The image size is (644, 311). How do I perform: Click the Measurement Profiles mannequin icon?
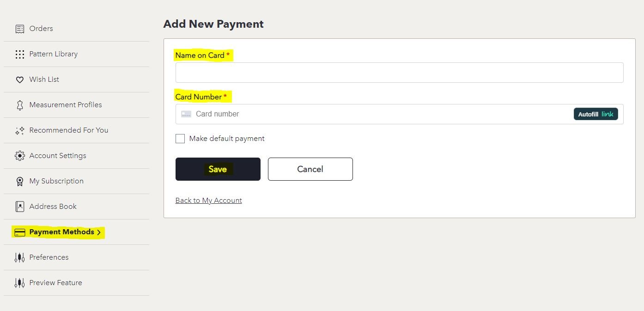[20, 105]
